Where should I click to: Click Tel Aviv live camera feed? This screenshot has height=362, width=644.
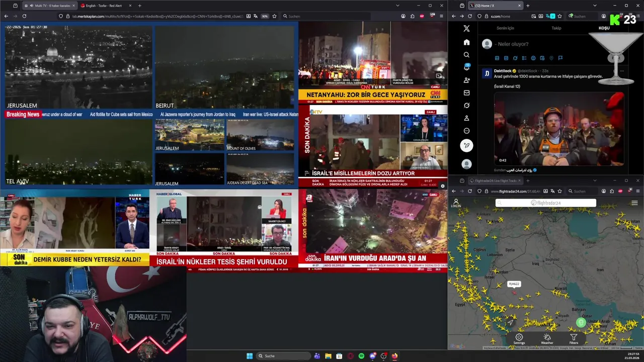point(78,152)
